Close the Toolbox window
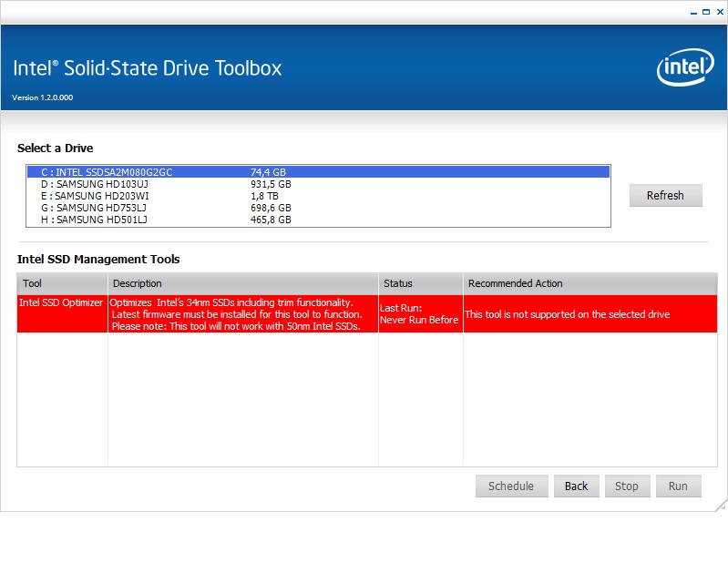This screenshot has height=563, width=728. pyautogui.click(x=720, y=12)
